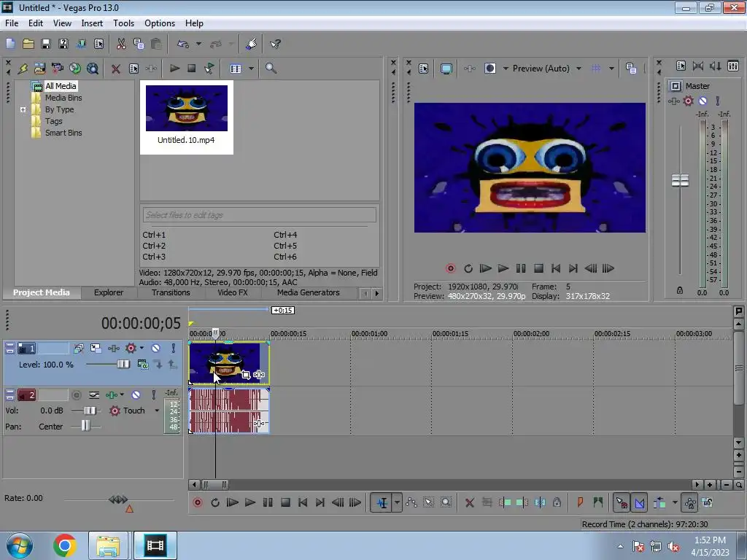This screenshot has height=560, width=747.
Task: Click the Insert Marker orange flag icon
Action: pos(580,502)
